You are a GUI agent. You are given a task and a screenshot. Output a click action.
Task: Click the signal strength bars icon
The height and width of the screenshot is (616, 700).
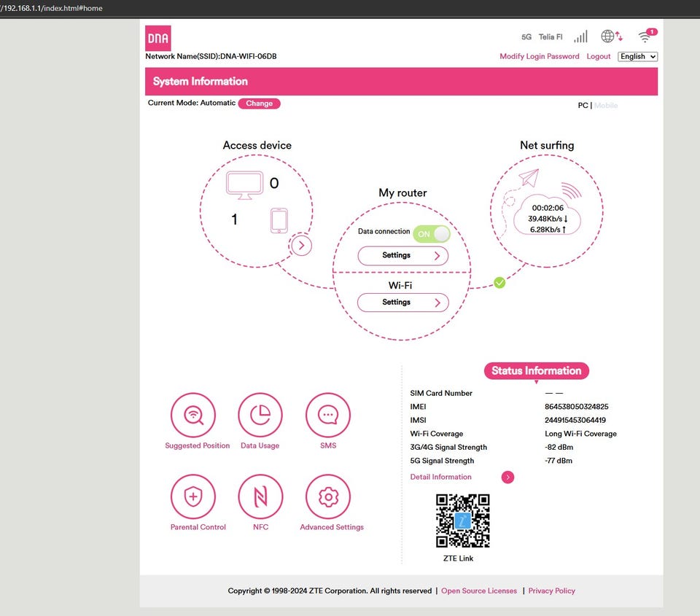[581, 36]
